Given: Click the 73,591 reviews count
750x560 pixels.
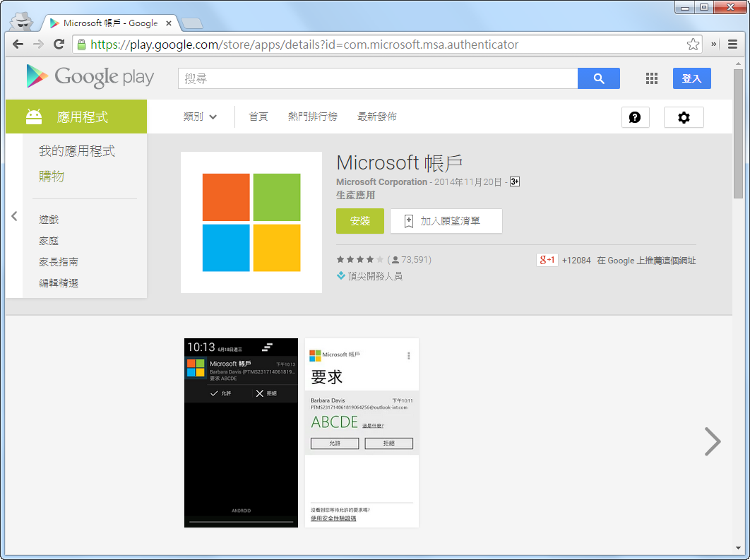Looking at the screenshot, I should click(x=416, y=259).
